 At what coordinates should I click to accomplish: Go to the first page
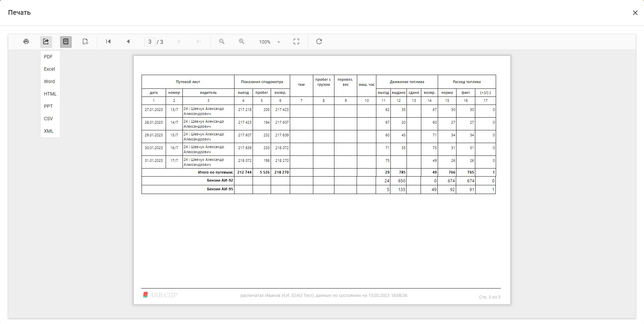108,42
